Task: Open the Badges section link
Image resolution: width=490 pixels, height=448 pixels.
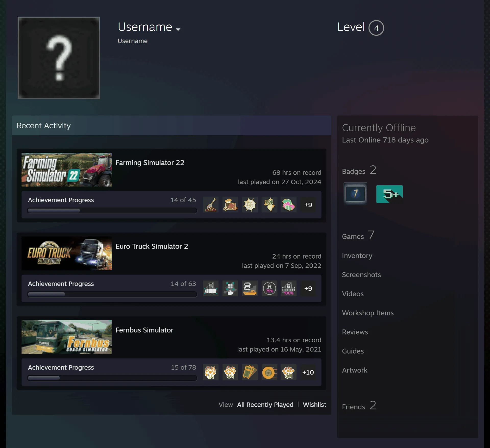Action: (359, 170)
